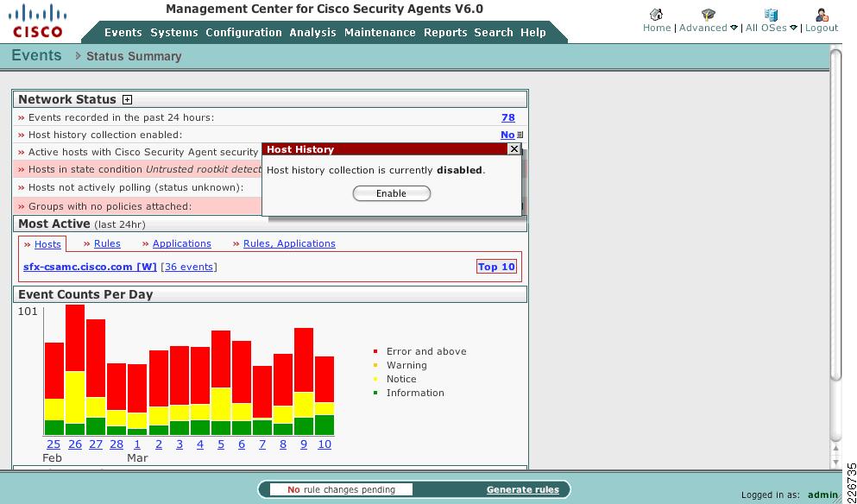Click the small icon beside the No link

point(520,135)
